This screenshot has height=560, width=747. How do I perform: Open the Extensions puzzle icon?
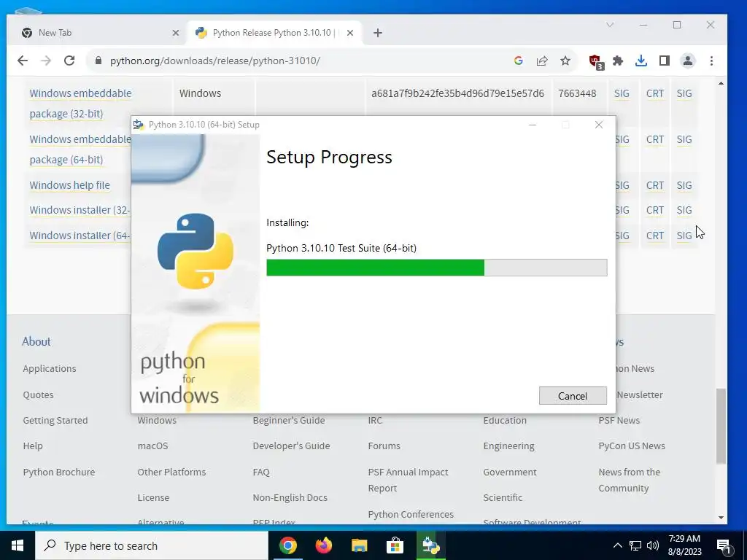(618, 61)
